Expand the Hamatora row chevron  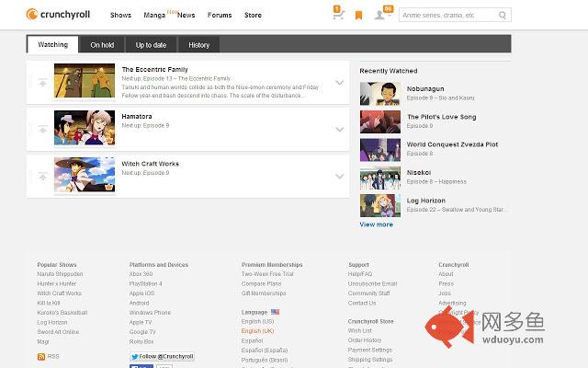pyautogui.click(x=339, y=130)
